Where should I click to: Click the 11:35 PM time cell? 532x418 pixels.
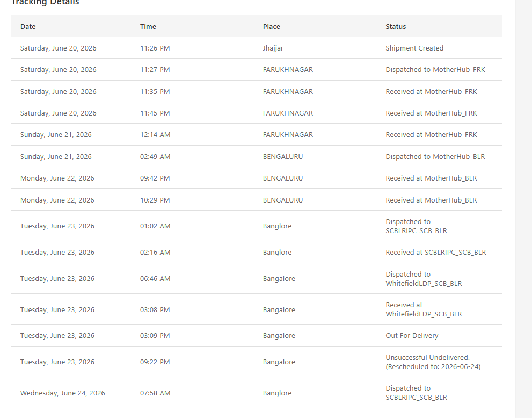pyautogui.click(x=155, y=92)
